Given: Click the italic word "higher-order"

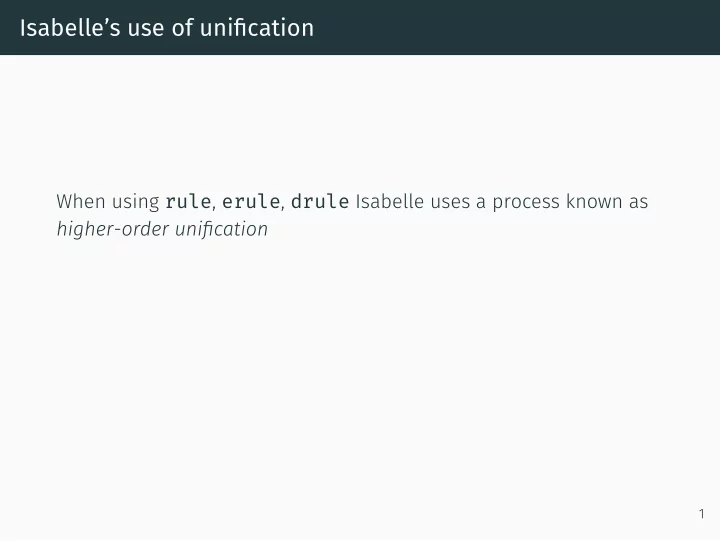Looking at the screenshot, I should click(112, 230).
